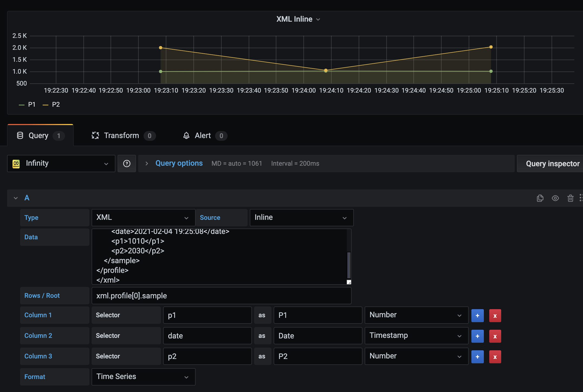The height and width of the screenshot is (392, 583).
Task: Add a column after Column 1
Action: 477,316
